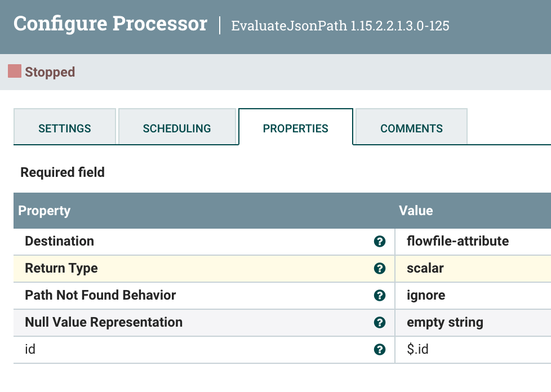Open the ignore value for Path Not Found

tap(473, 296)
